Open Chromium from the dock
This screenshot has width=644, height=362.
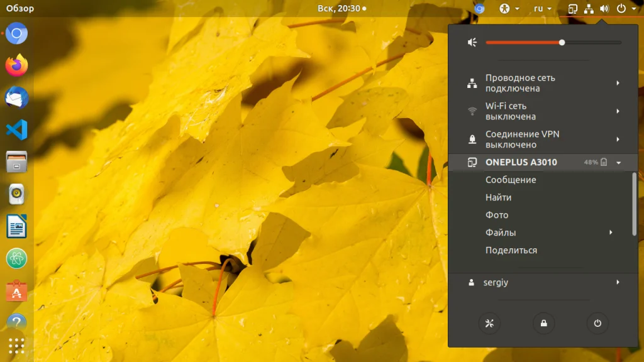pyautogui.click(x=16, y=33)
